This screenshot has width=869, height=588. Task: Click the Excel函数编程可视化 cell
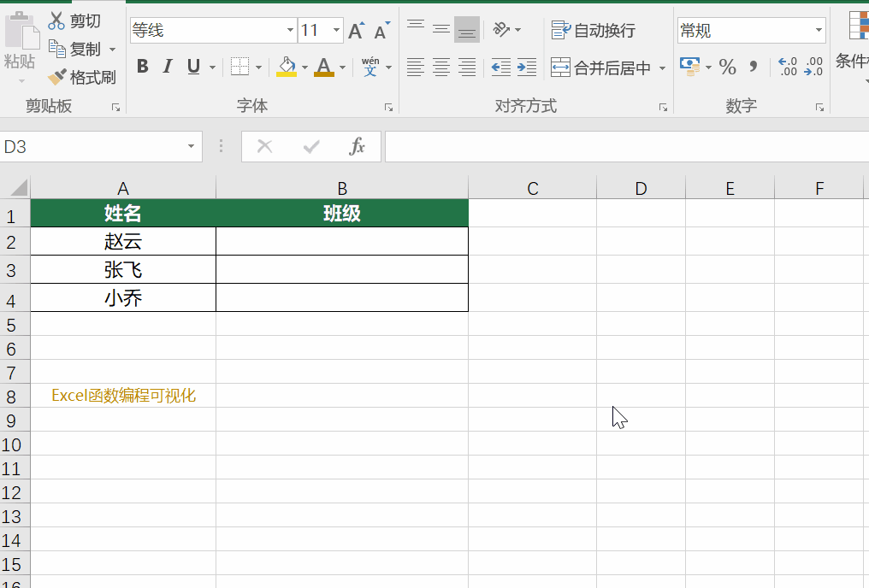click(x=123, y=396)
